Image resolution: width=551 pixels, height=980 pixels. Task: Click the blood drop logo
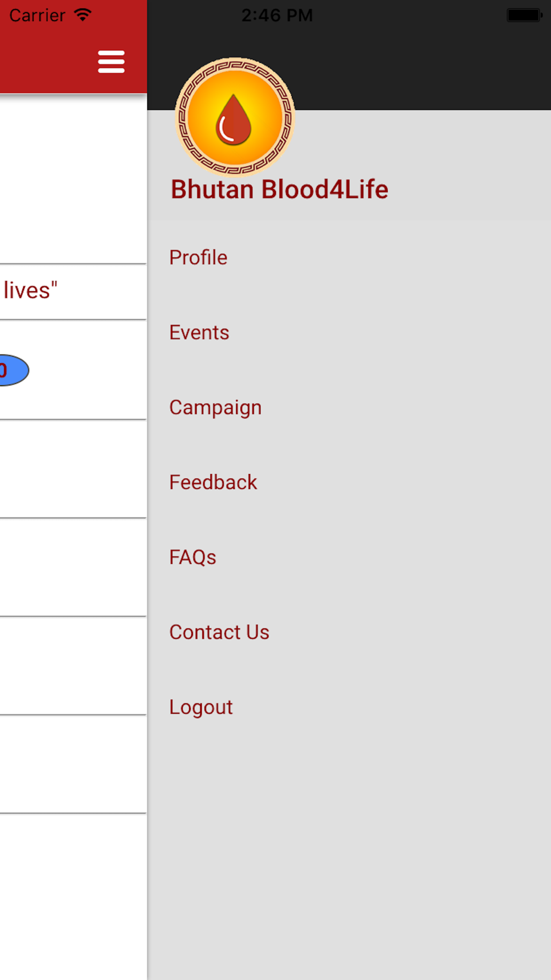[235, 117]
